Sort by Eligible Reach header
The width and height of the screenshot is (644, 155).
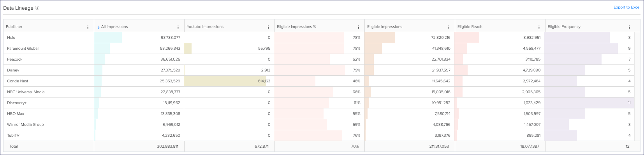pos(470,27)
